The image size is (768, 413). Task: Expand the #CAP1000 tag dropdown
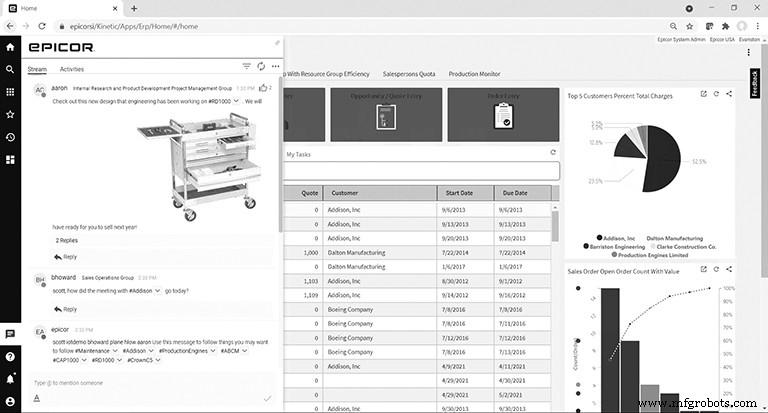pos(84,360)
